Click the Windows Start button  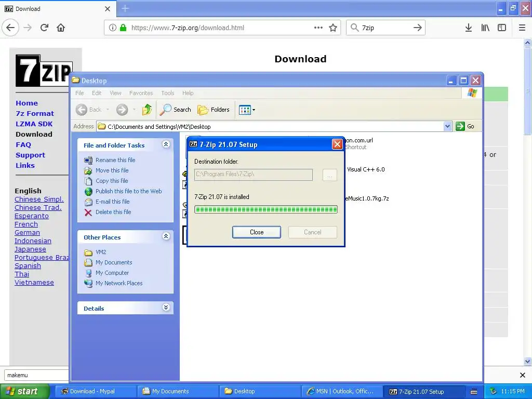tap(25, 391)
